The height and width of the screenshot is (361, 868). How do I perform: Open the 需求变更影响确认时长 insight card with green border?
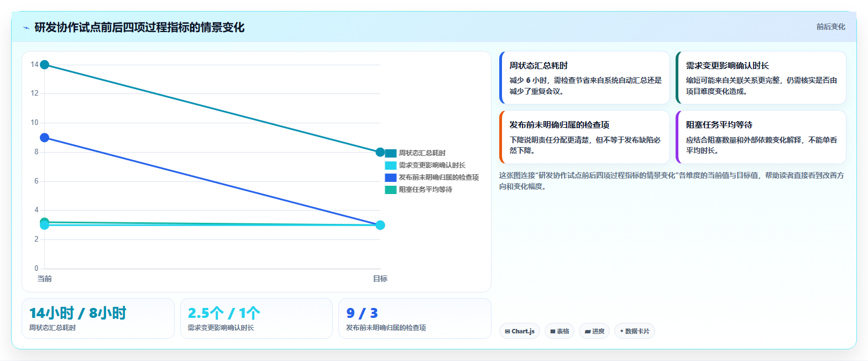(761, 78)
